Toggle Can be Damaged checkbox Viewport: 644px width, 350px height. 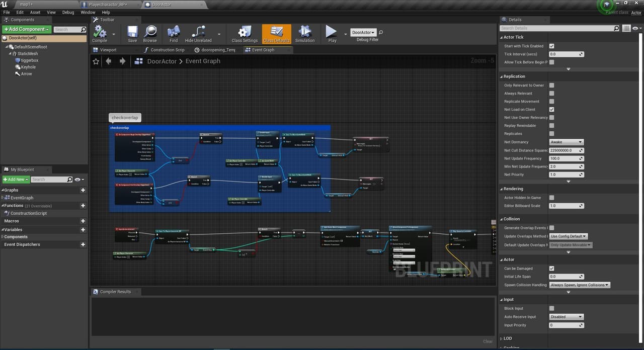pyautogui.click(x=551, y=269)
